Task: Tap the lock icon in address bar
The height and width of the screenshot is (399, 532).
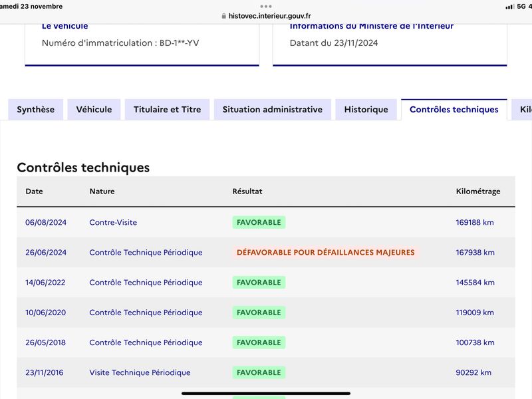Action: (223, 16)
